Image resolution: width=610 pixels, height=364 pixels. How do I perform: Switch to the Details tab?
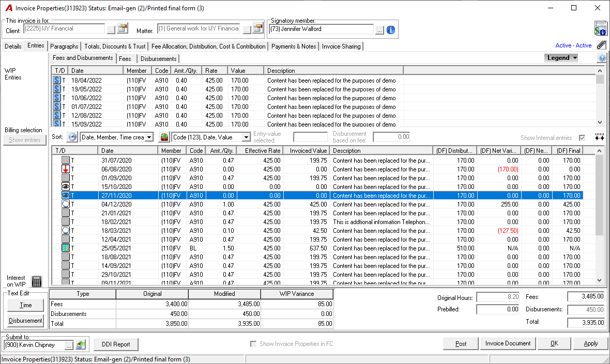13,46
